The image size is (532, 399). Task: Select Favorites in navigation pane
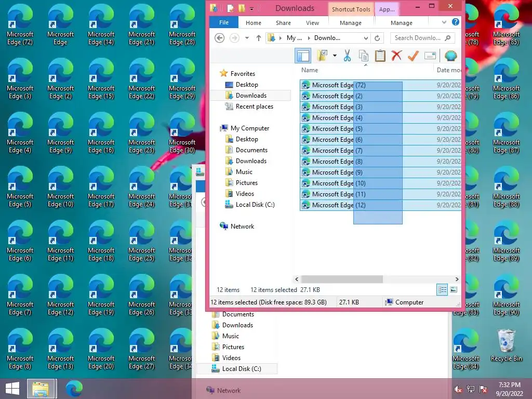pyautogui.click(x=243, y=74)
